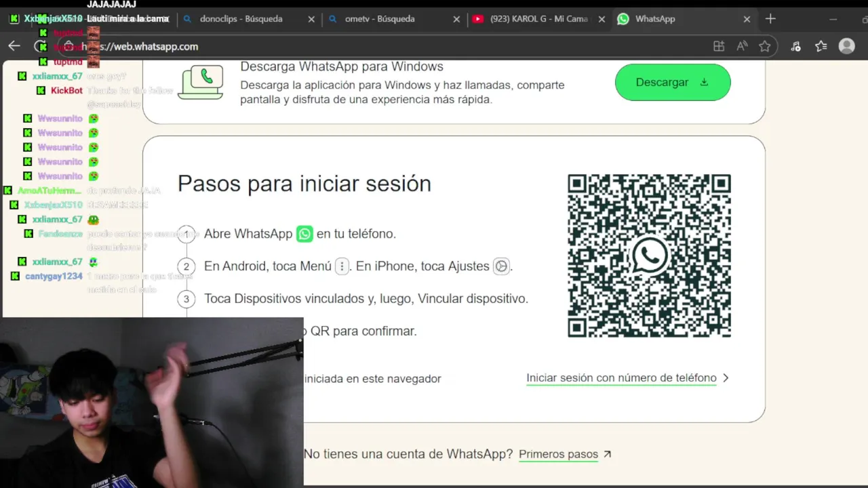Close the KAROL G YouTube tab
This screenshot has height=488, width=868.
[x=601, y=19]
